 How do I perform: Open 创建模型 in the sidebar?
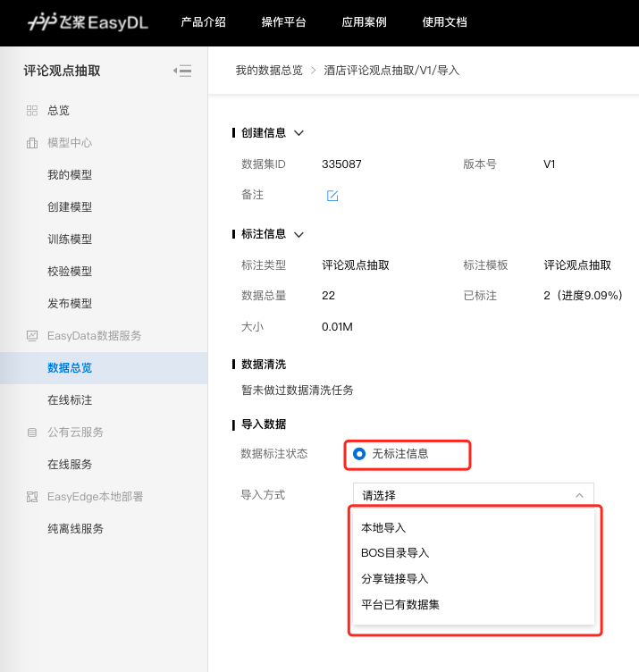[x=70, y=207]
